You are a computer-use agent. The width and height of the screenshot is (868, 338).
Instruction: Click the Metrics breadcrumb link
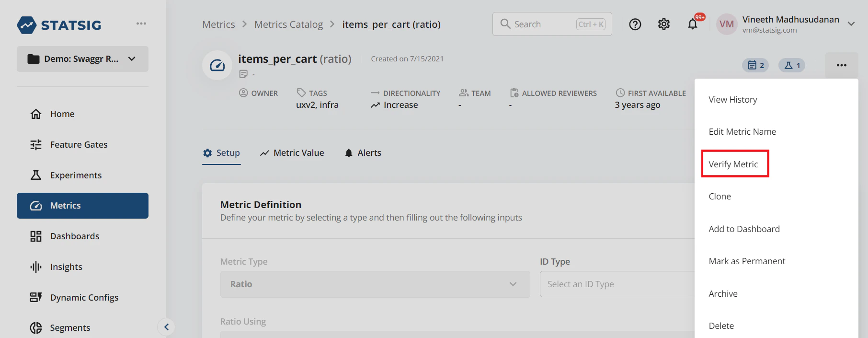218,24
